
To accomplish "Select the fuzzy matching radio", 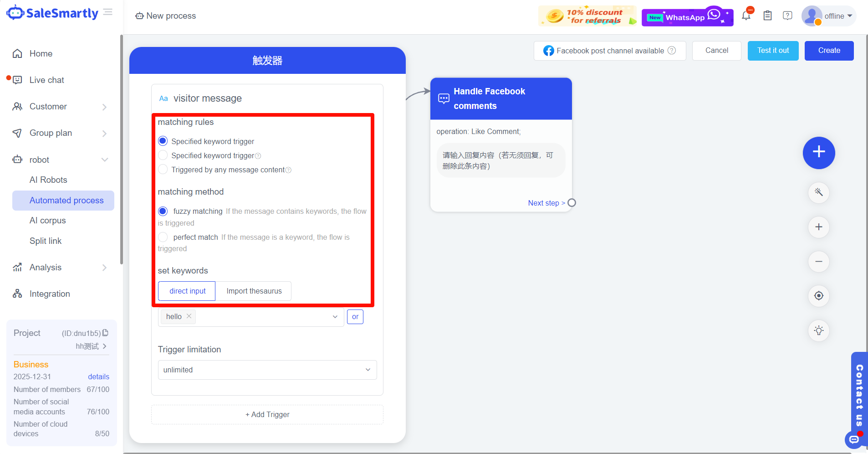I will pos(163,211).
